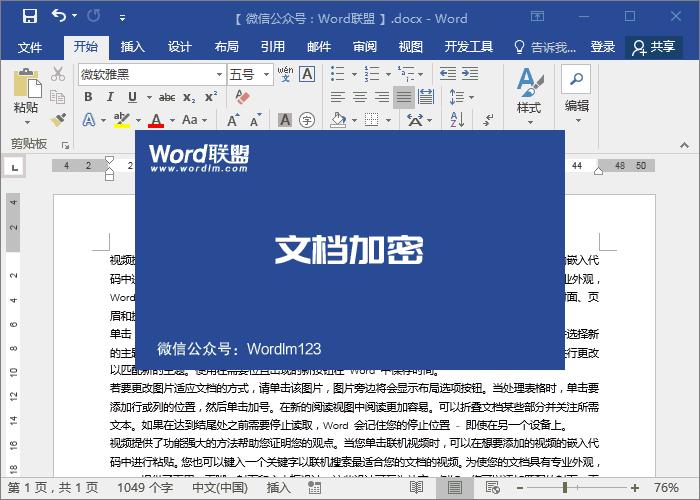Click the phonetic guide wén icon
The width and height of the screenshot is (700, 500).
point(285,74)
